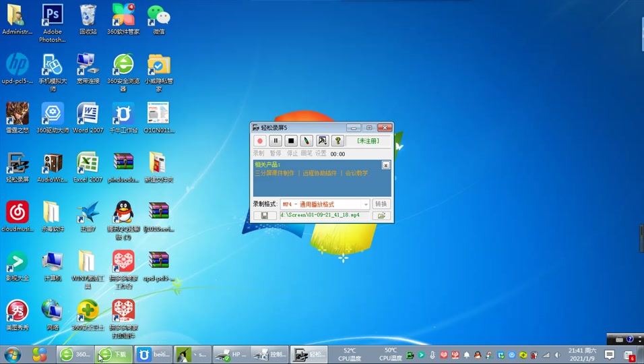The image size is (644, 364).
Task: Open the 远程协助插件 link
Action: tap(320, 173)
